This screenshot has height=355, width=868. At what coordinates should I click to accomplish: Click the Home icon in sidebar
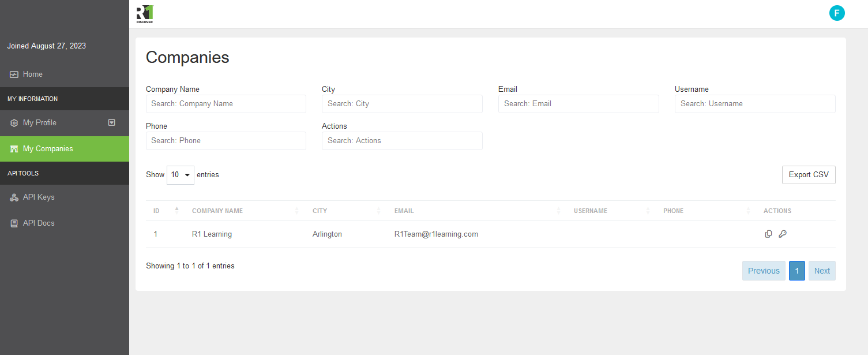pos(14,74)
